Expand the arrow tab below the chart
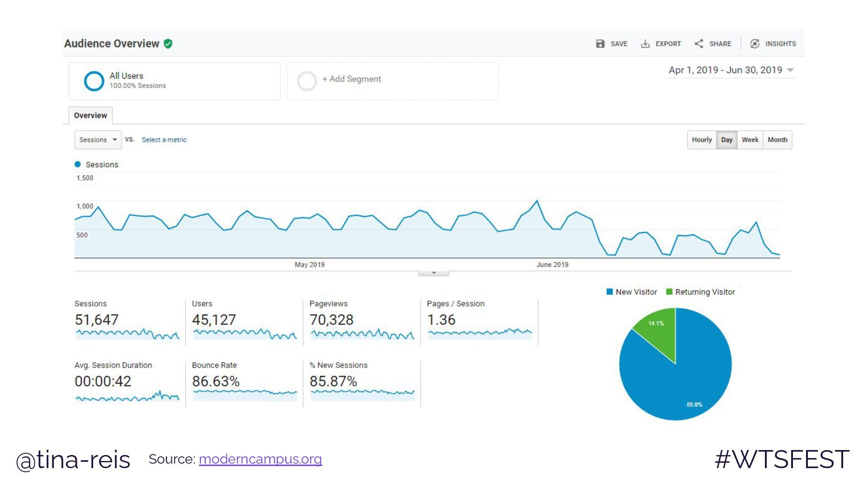 tap(434, 273)
